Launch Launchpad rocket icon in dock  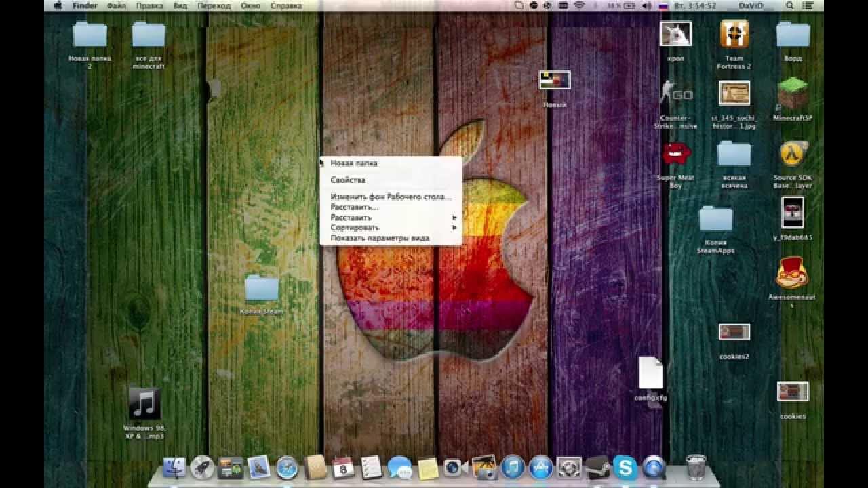click(x=202, y=467)
